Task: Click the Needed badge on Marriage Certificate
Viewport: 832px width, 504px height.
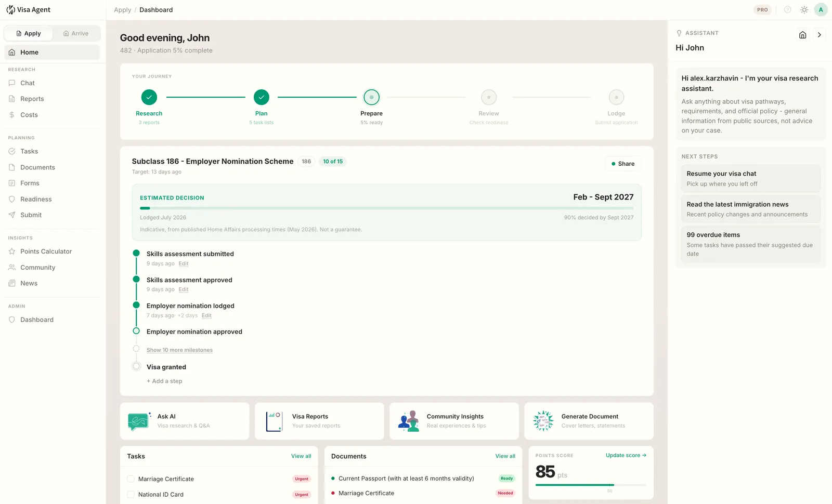Action: 505,493
